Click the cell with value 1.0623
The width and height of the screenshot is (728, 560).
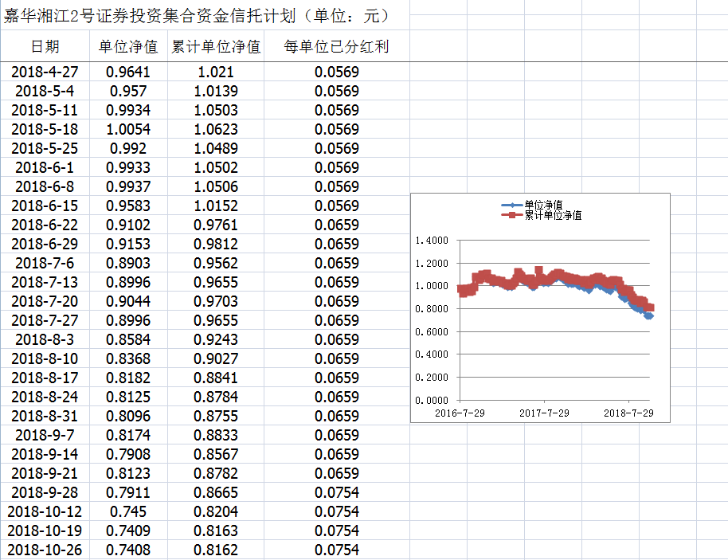[x=216, y=128]
